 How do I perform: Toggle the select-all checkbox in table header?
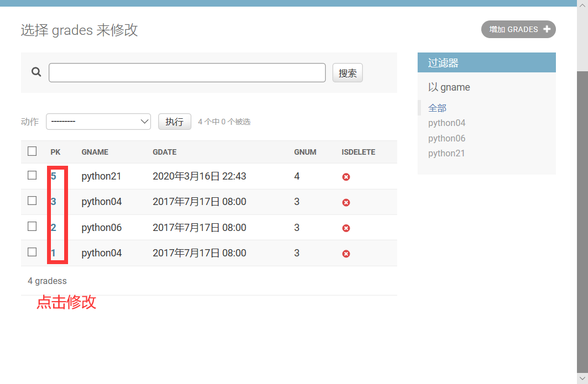(x=32, y=151)
